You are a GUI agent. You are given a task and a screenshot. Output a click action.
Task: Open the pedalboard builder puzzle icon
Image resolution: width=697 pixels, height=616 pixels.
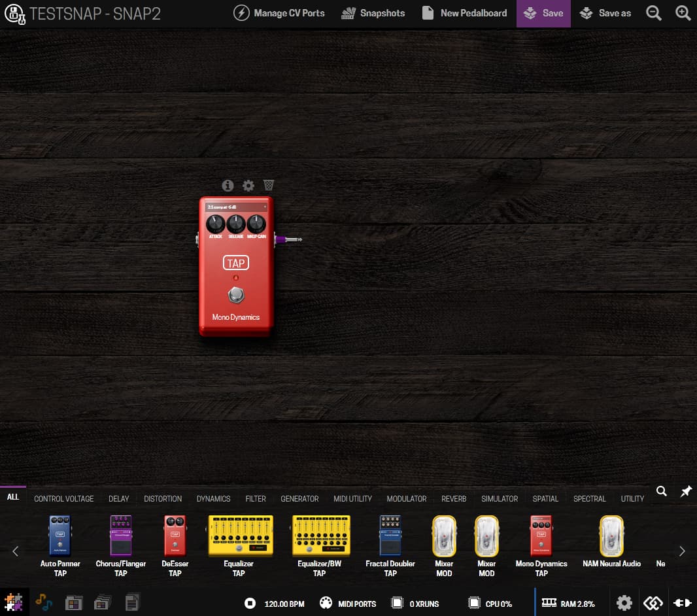tap(14, 603)
